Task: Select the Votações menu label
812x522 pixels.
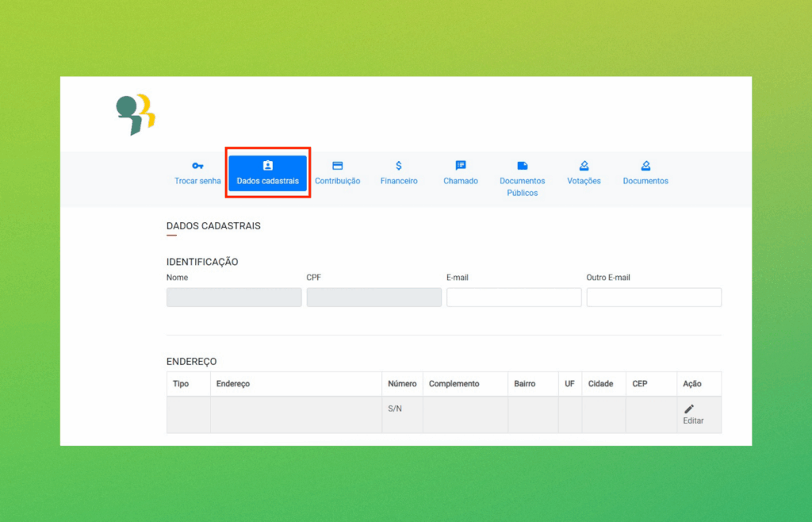Action: (x=584, y=181)
